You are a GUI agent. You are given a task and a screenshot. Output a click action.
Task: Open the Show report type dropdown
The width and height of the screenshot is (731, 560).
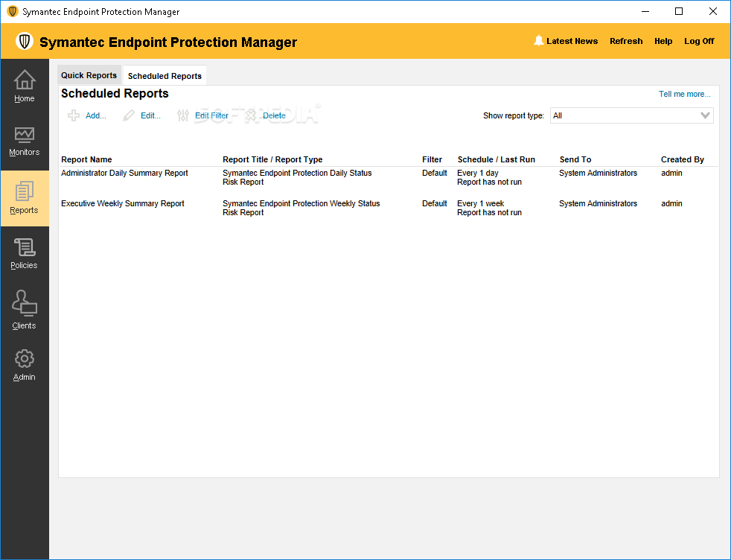click(704, 115)
